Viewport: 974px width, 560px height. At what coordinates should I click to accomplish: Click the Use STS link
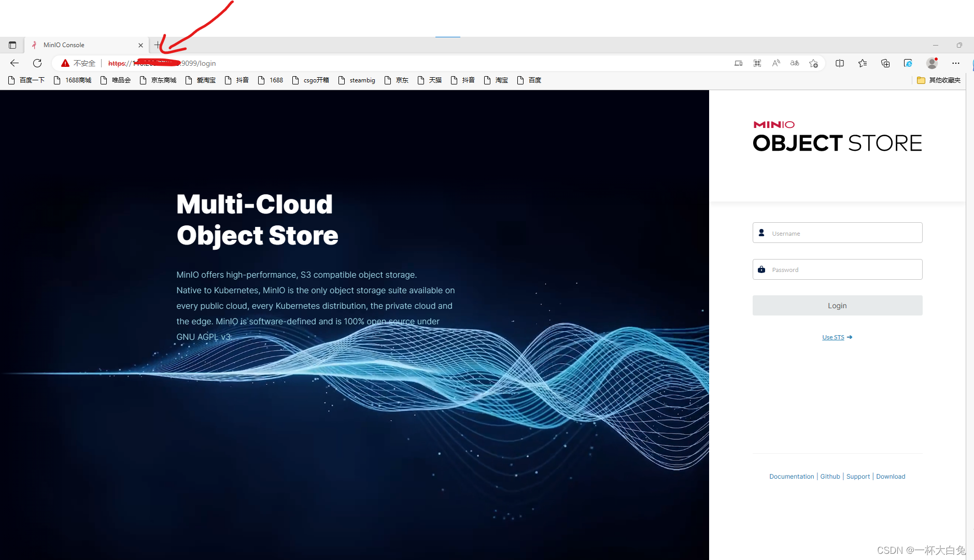pos(837,337)
